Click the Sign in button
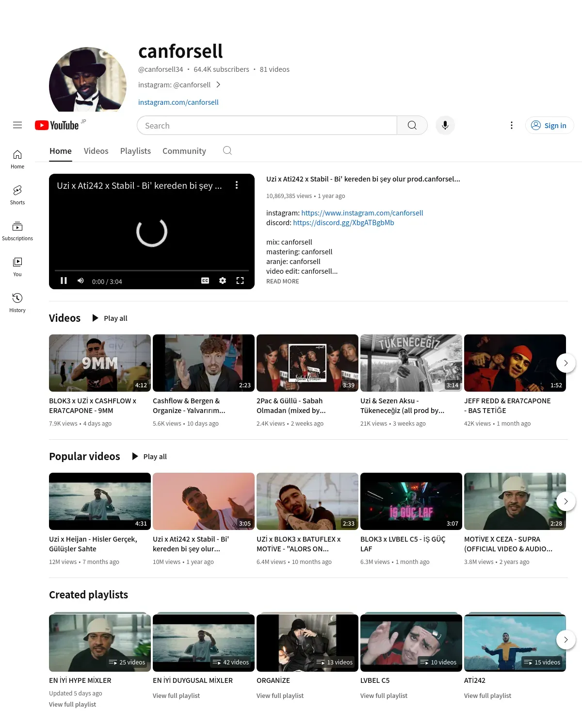The height and width of the screenshot is (728, 582). pyautogui.click(x=550, y=125)
